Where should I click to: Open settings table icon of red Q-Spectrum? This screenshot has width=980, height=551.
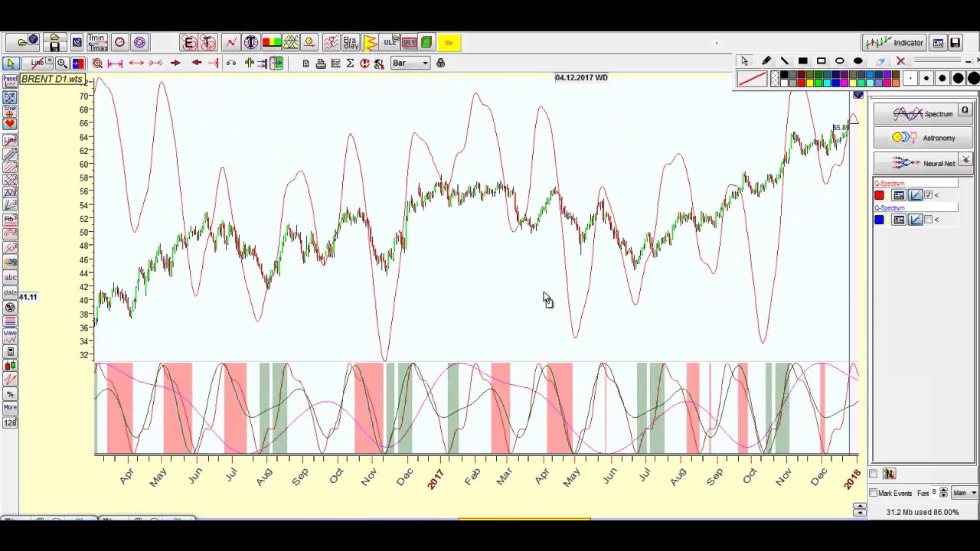(899, 195)
